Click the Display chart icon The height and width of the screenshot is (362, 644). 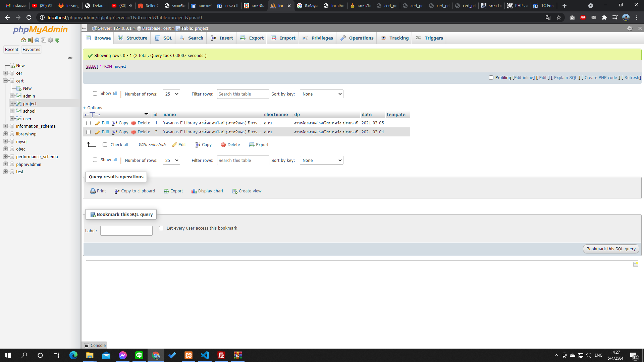[x=194, y=191]
